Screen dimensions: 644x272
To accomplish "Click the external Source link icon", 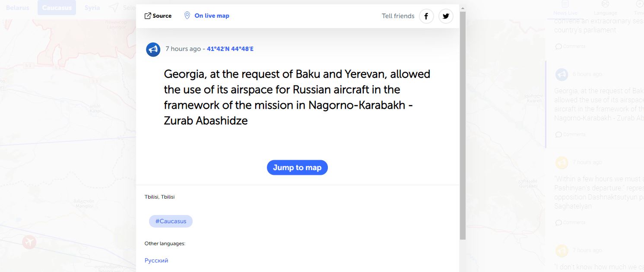I will point(148,16).
